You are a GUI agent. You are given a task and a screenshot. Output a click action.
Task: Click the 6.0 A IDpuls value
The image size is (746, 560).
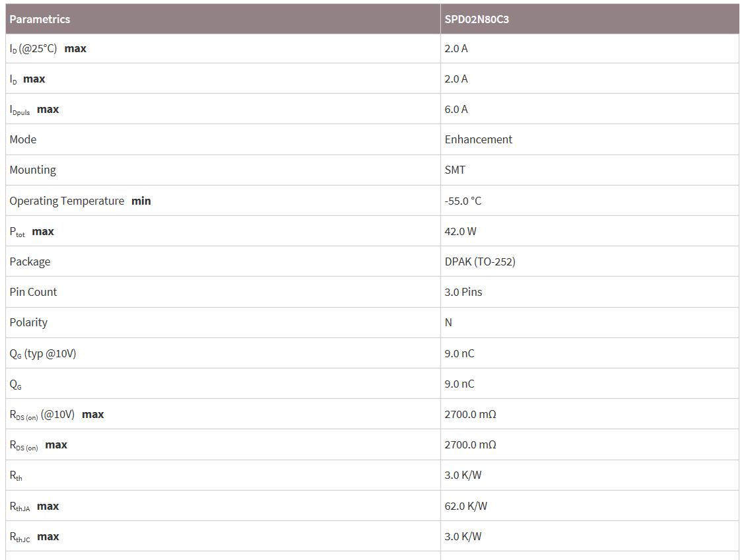coord(456,110)
